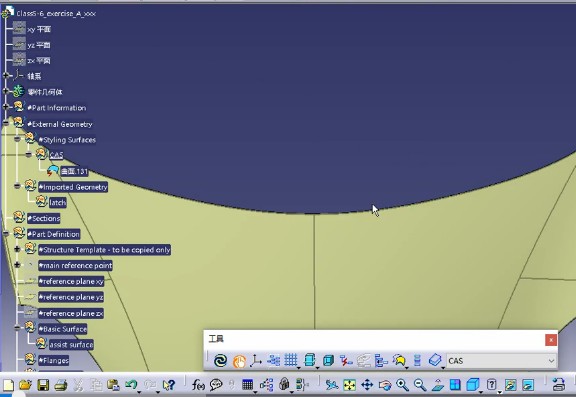Screen dimensions: 576x397
Task: Collapse the #Basic Surface node
Action: click(x=17, y=328)
